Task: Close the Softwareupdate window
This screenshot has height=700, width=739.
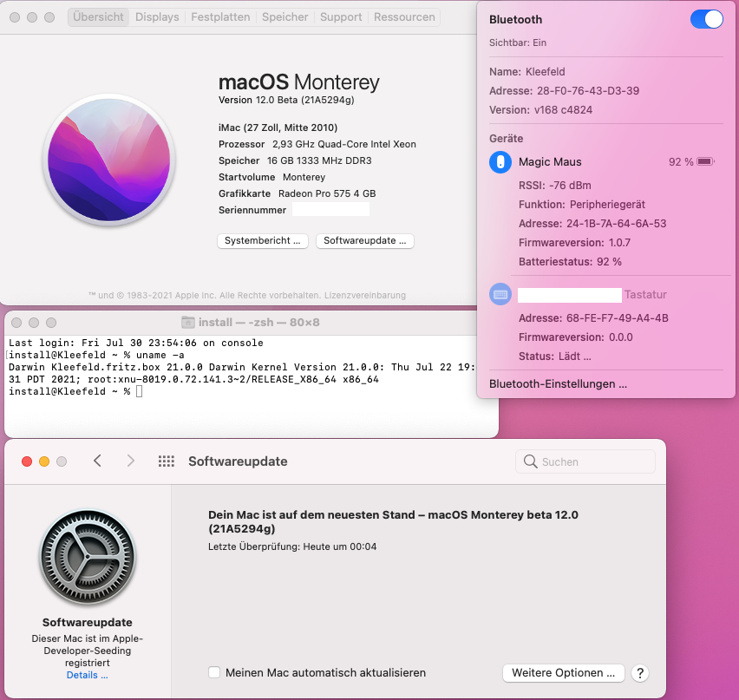Action: pos(27,461)
